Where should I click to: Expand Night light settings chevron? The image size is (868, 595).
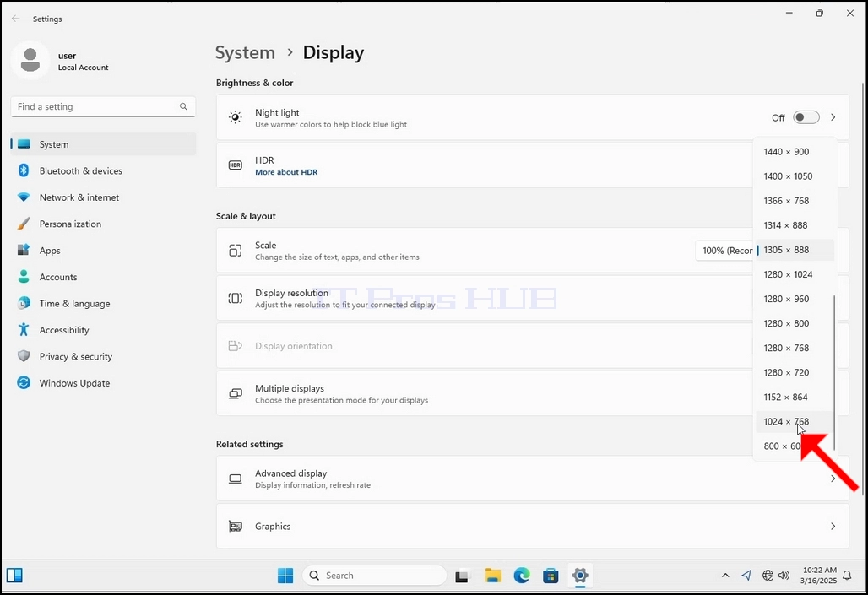[833, 117]
